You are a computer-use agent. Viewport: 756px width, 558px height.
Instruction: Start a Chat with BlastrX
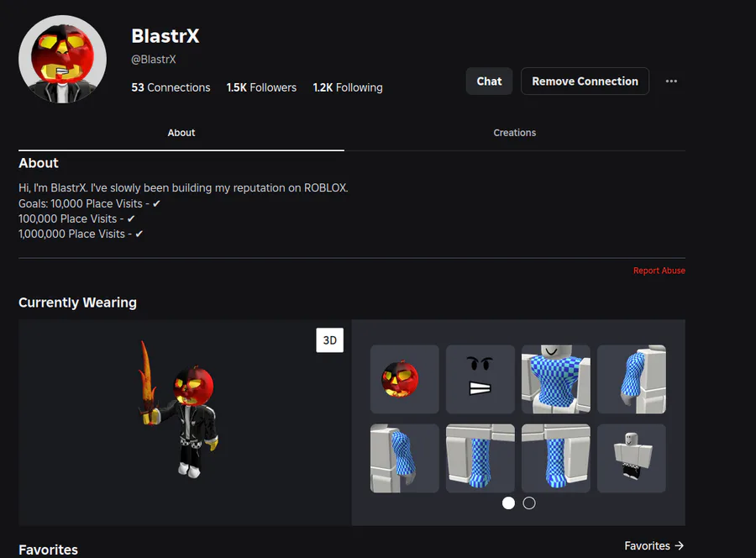click(x=489, y=81)
